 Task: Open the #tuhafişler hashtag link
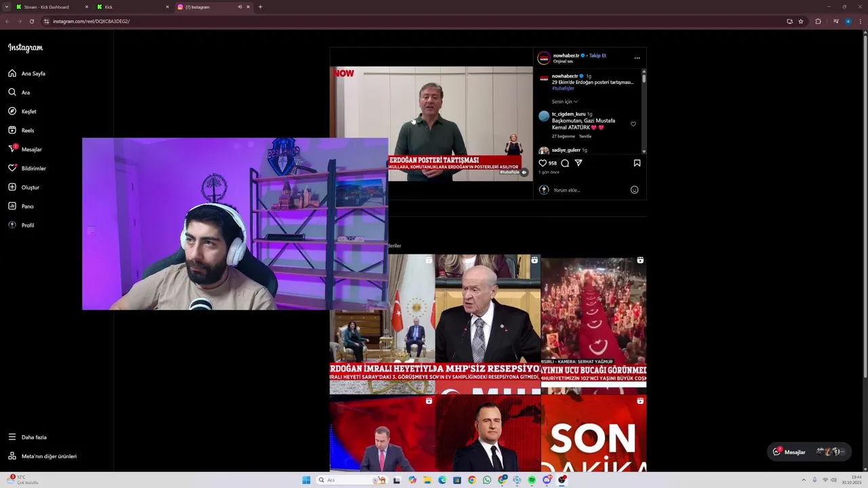pos(563,88)
